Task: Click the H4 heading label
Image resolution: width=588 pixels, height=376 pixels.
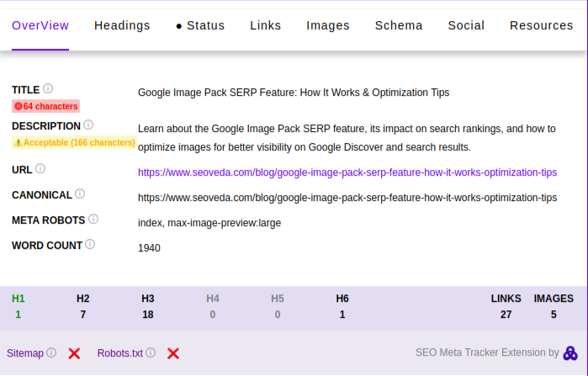Action: click(x=213, y=299)
